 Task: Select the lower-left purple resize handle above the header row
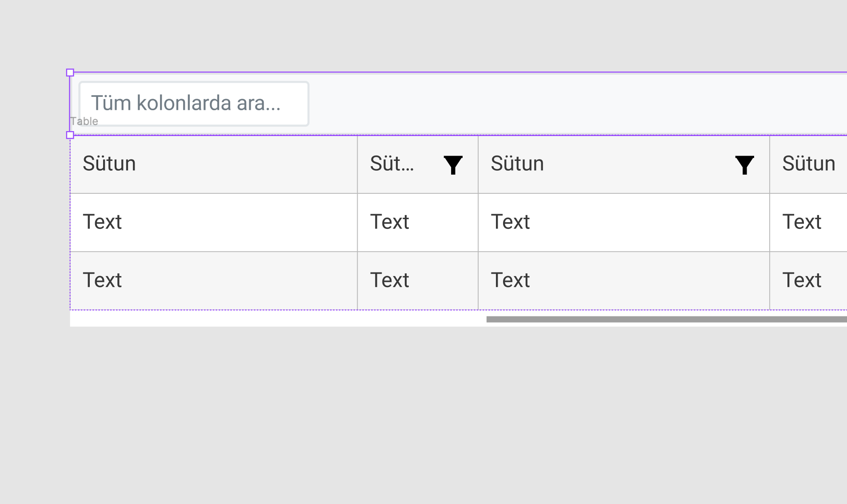pyautogui.click(x=70, y=135)
